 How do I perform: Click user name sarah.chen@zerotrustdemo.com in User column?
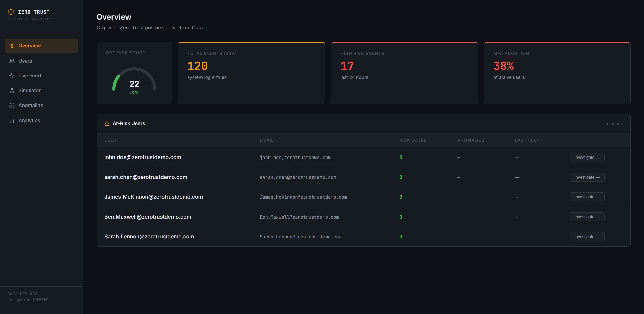(146, 177)
